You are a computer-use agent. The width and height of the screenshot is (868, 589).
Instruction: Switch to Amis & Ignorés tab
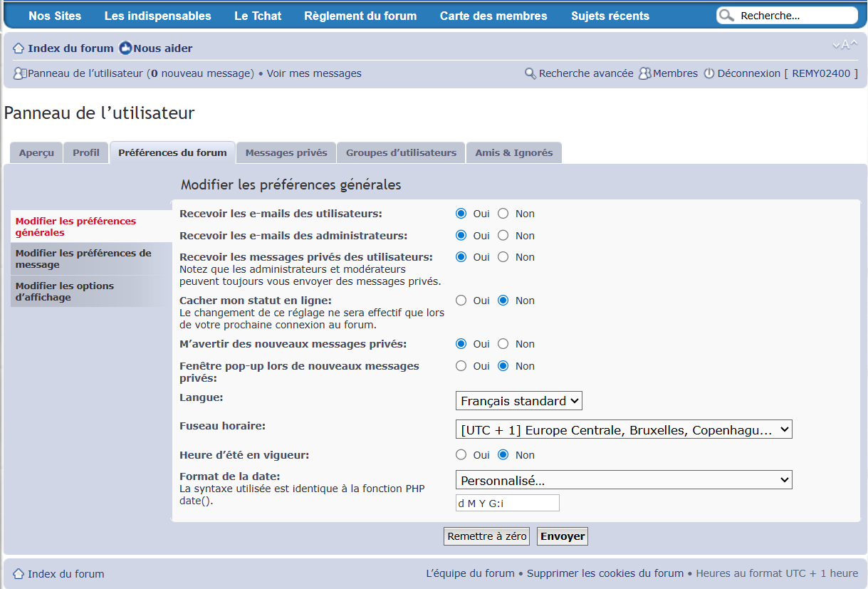(x=514, y=153)
